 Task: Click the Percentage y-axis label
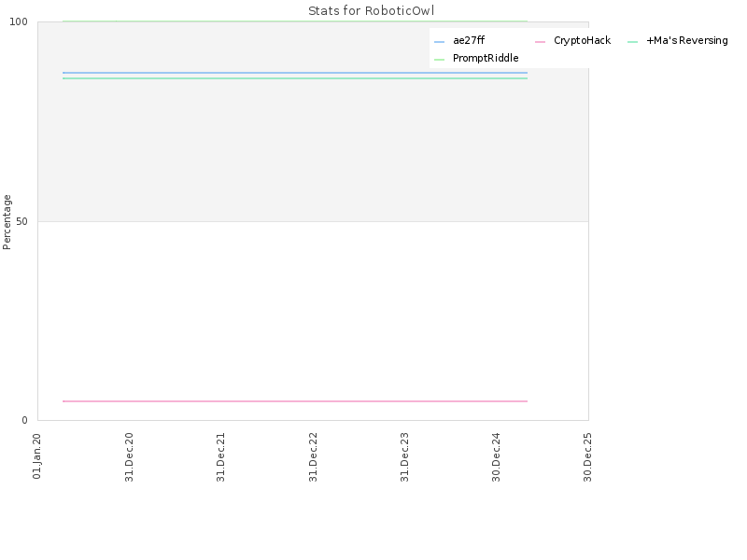[x=7, y=222]
